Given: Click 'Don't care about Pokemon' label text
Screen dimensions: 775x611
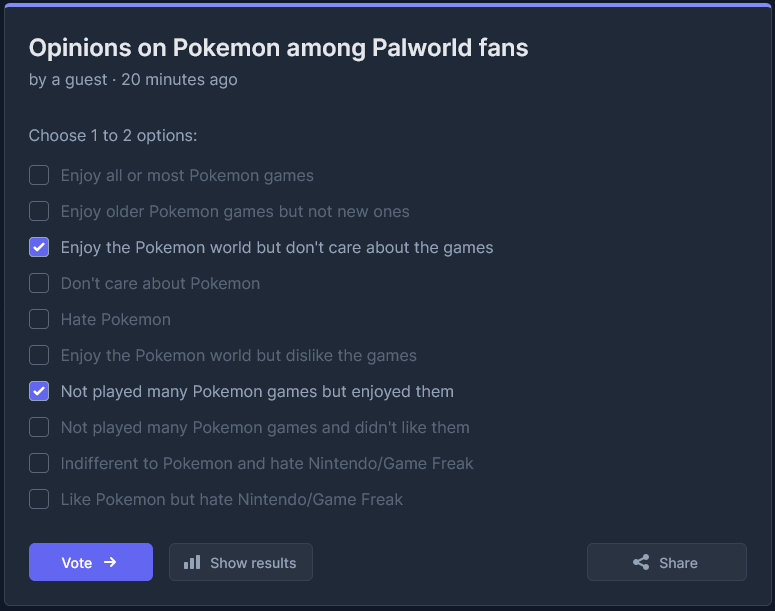Looking at the screenshot, I should 160,283.
